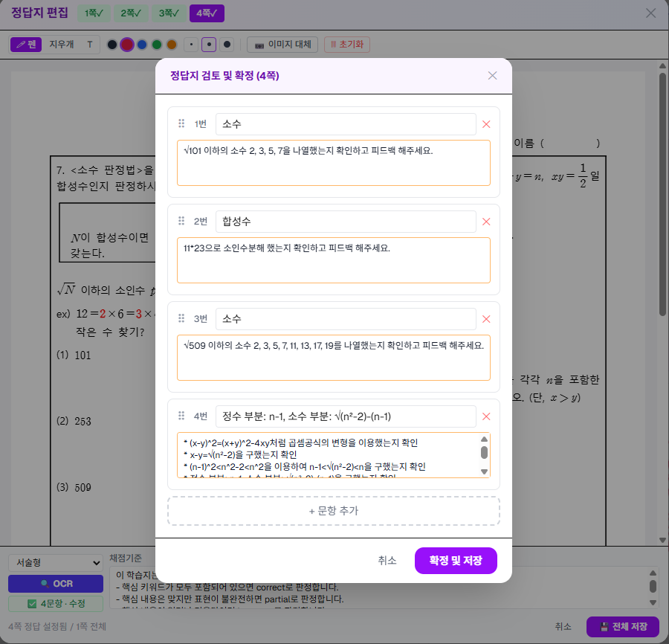Delete question 4번 with red X
The height and width of the screenshot is (644, 669).
click(486, 416)
